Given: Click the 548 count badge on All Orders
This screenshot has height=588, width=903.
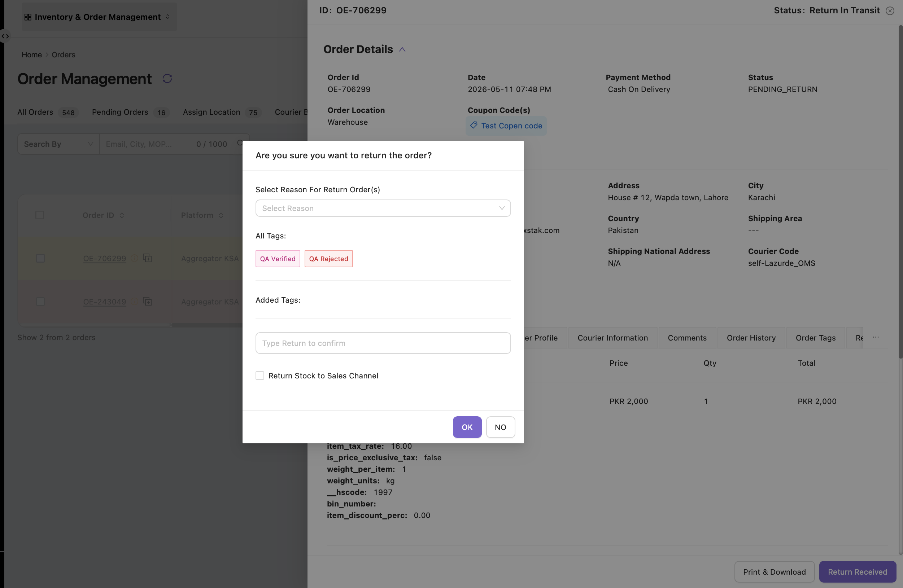Looking at the screenshot, I should pyautogui.click(x=68, y=113).
